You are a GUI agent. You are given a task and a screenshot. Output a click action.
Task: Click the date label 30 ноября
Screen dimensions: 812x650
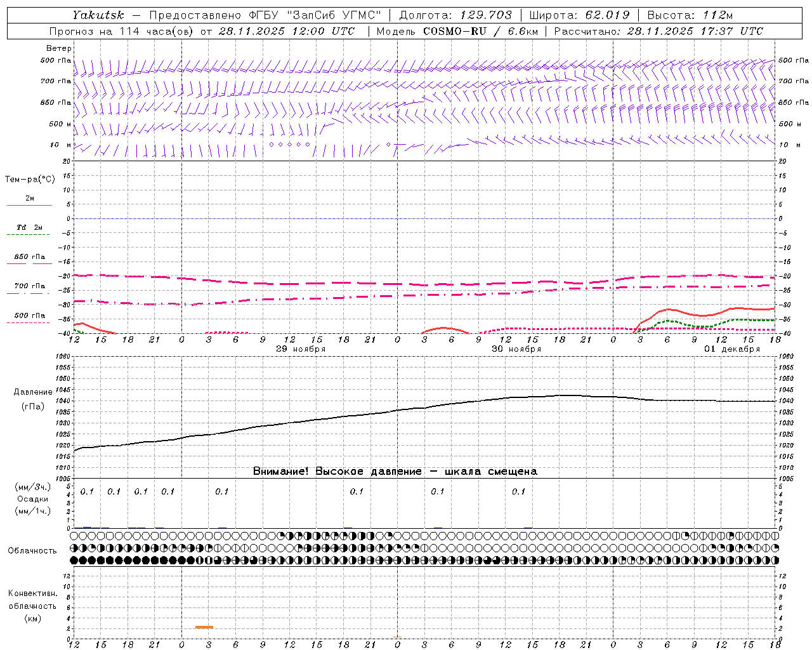tap(516, 349)
